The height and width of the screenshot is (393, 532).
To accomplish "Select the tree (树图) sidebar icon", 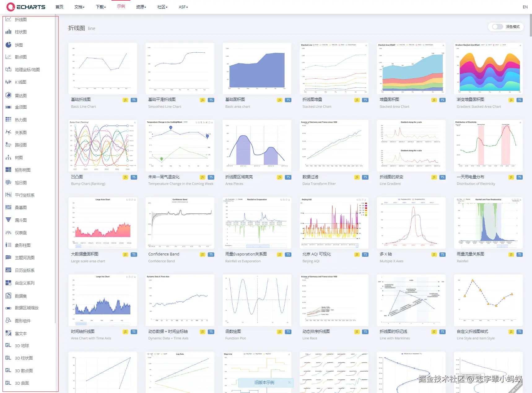I will pyautogui.click(x=8, y=157).
